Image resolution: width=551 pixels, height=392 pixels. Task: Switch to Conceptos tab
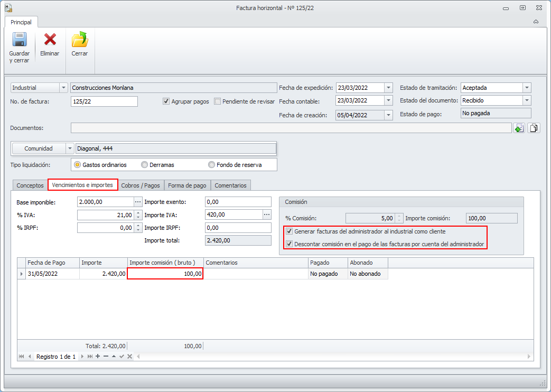[x=30, y=185]
